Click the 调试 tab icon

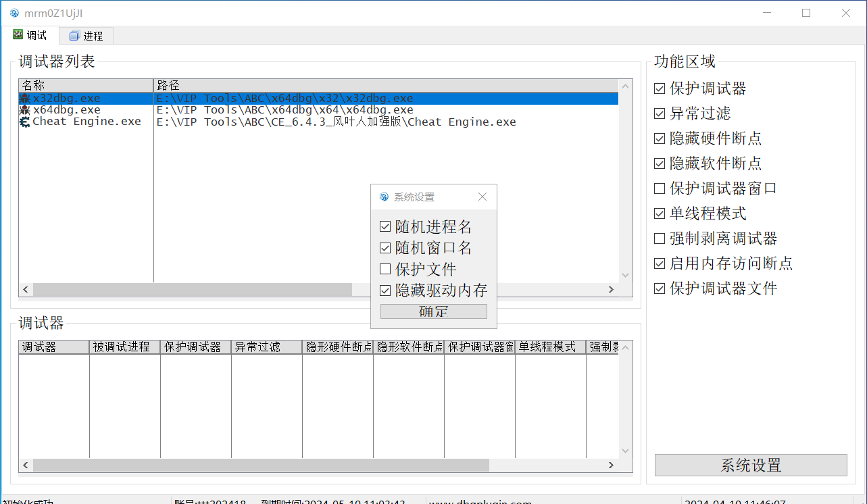point(18,35)
